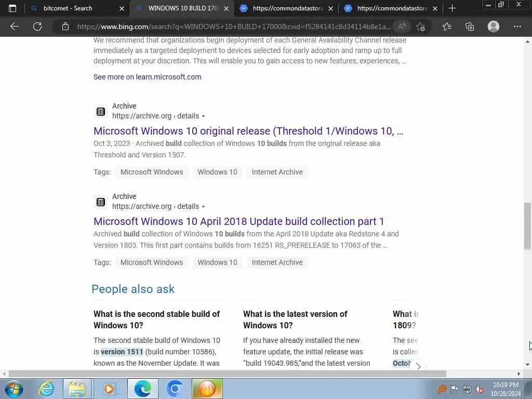
Task: Click vertical scrollbar thumb
Action: click(527, 226)
